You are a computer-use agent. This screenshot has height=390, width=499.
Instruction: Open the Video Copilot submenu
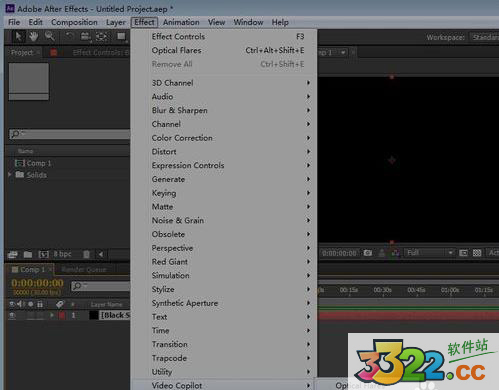[x=224, y=385]
